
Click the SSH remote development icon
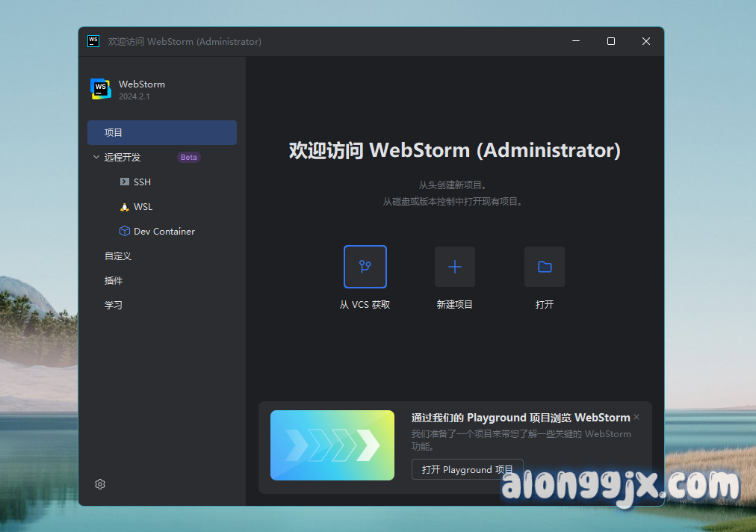[125, 182]
